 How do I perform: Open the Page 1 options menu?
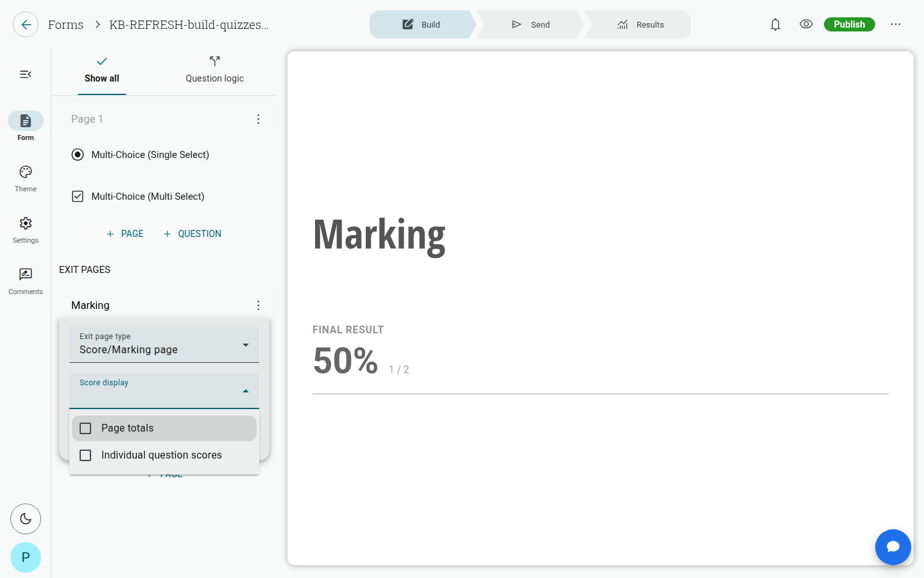258,119
